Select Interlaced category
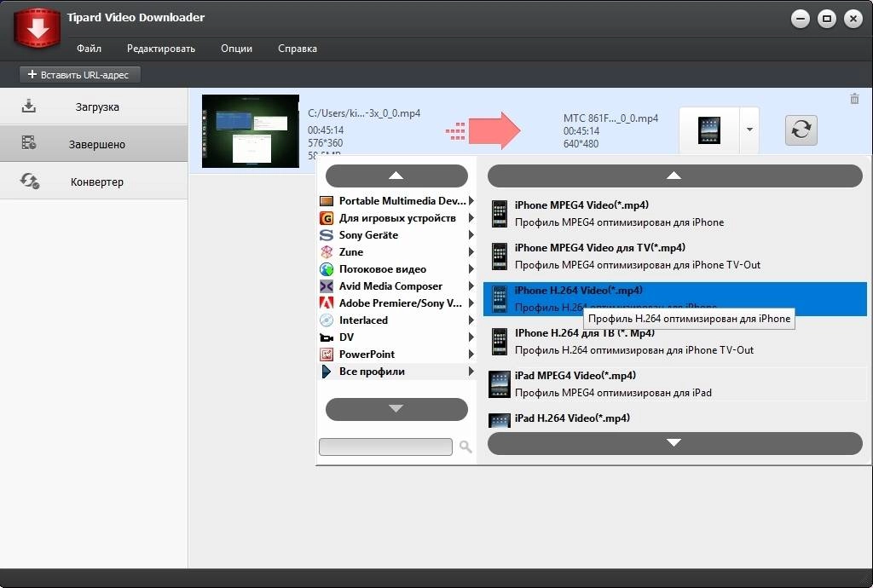Viewport: 873px width, 588px height. (x=396, y=320)
